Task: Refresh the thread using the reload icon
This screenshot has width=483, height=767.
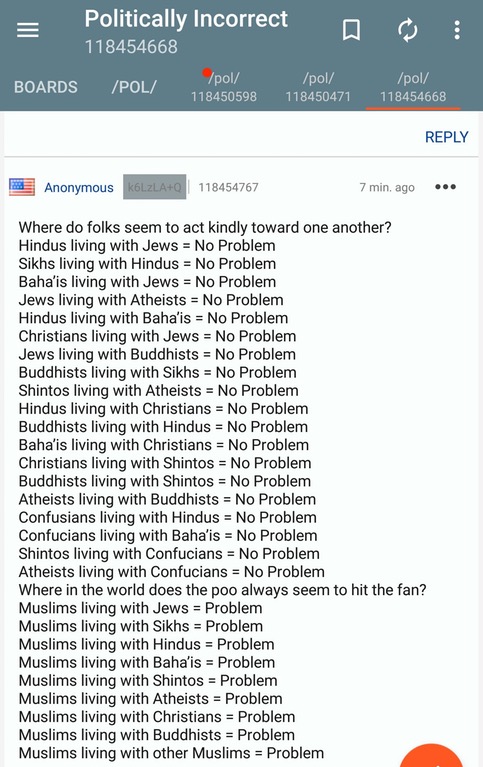Action: point(408,30)
